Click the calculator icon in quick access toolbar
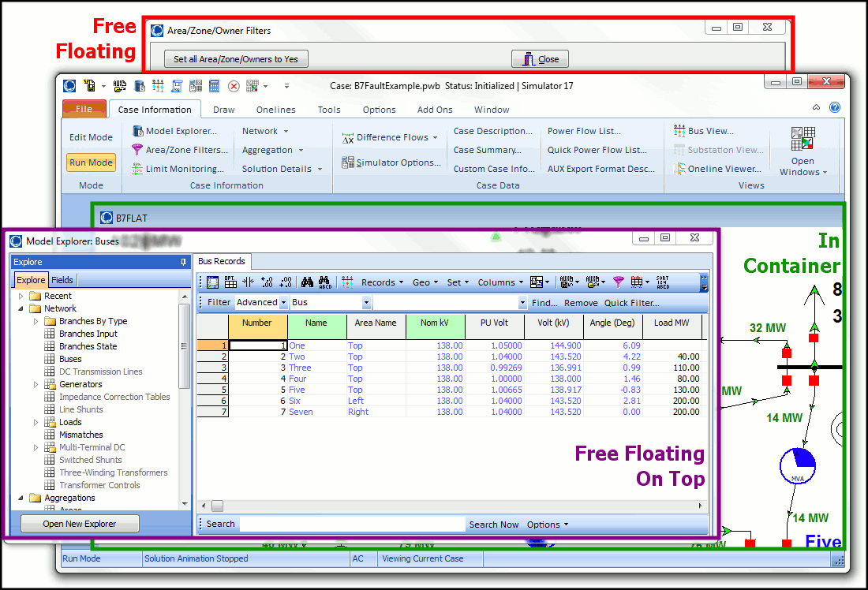Image resolution: width=868 pixels, height=590 pixels. coord(215,86)
